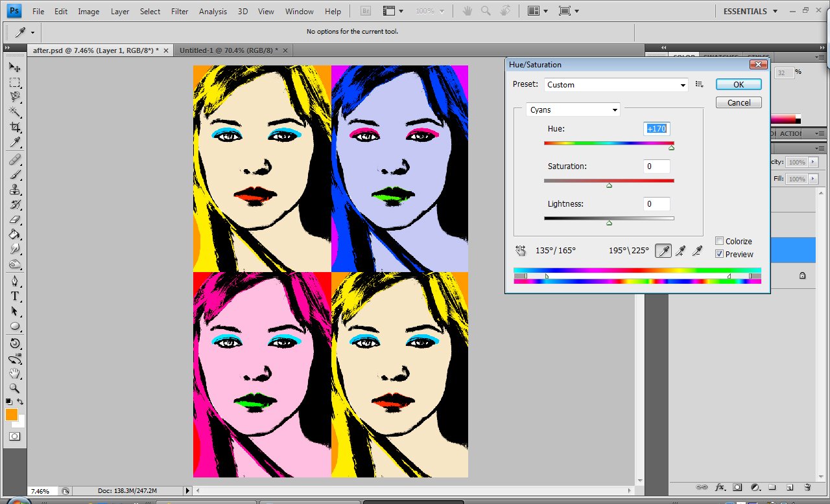The image size is (830, 504).
Task: Open the status bar info arrow
Action: [x=188, y=491]
